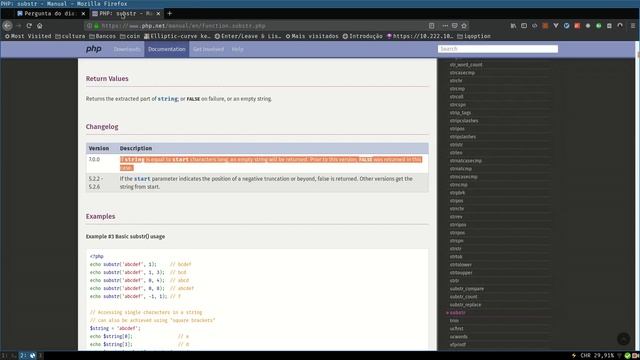This screenshot has height=360, width=640.
Task: Show sidebars toolbar icon
Action: coord(524,26)
